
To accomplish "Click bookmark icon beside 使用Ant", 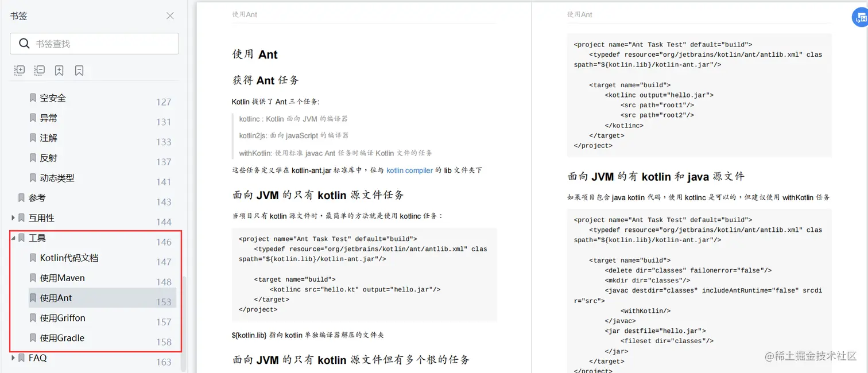I will pyautogui.click(x=33, y=298).
